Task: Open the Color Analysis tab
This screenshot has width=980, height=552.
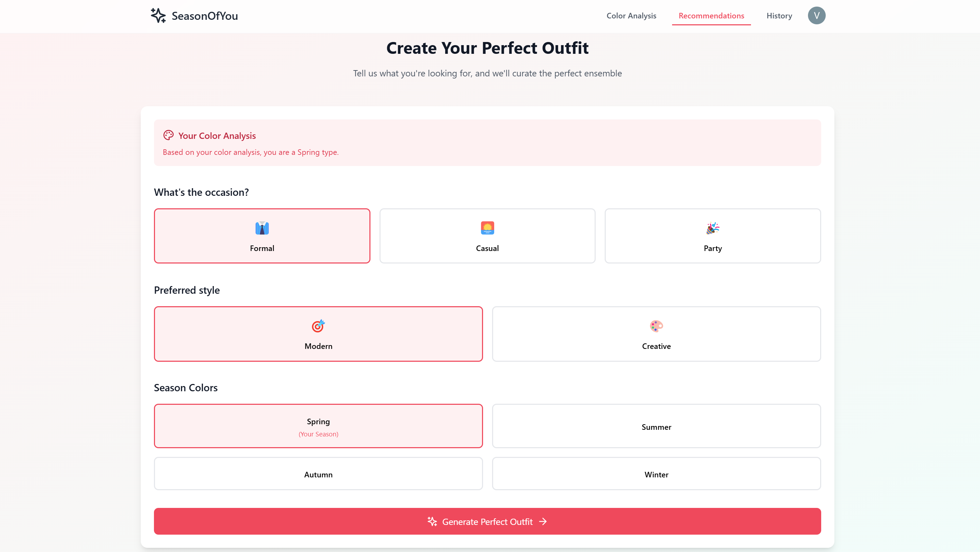Action: [x=631, y=16]
